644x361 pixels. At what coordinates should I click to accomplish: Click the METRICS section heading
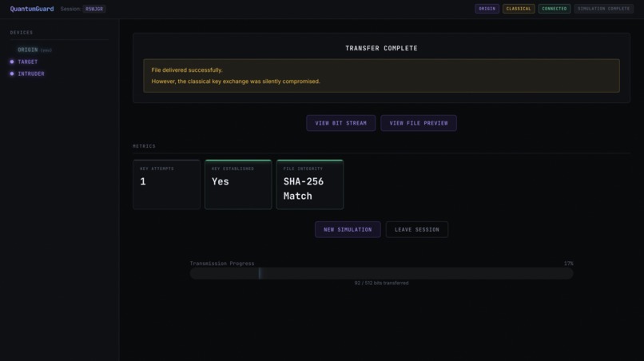pyautogui.click(x=144, y=146)
